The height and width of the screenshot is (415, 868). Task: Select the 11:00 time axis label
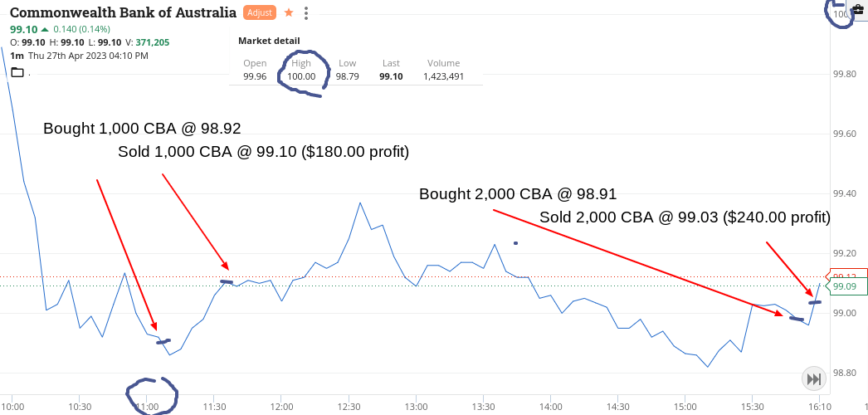coord(147,406)
